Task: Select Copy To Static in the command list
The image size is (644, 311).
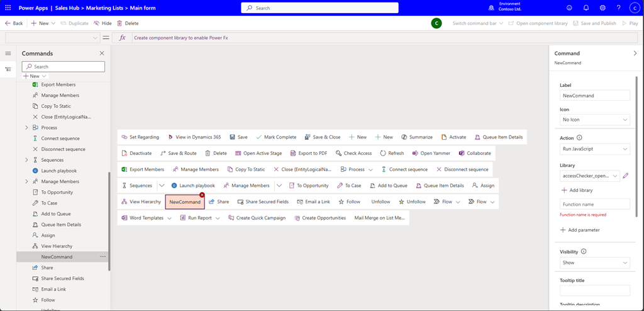Action: (56, 106)
